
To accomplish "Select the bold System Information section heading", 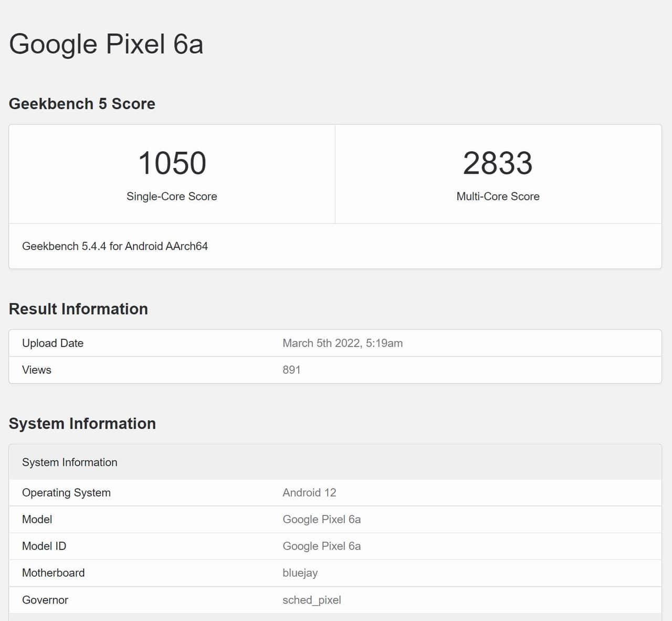I will pos(82,423).
